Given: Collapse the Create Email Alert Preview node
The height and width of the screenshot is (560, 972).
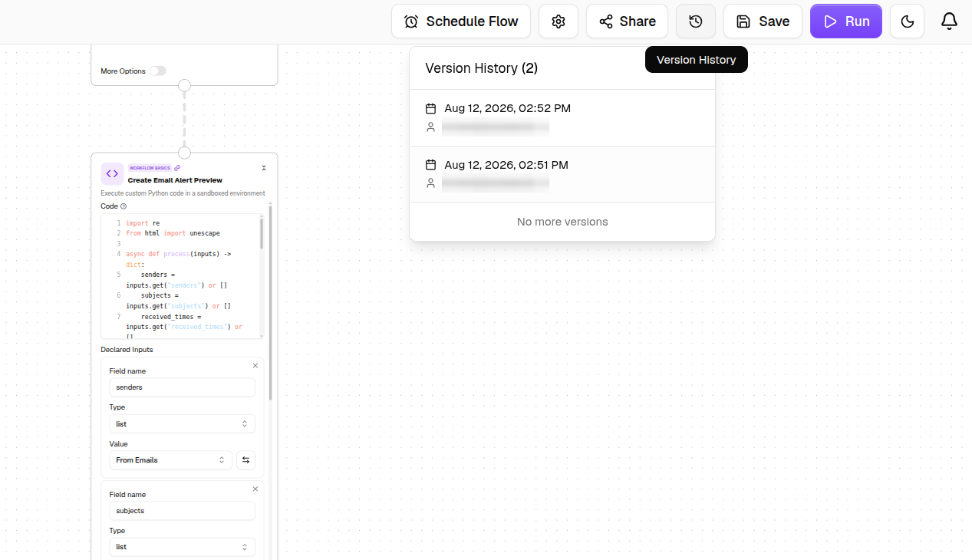Looking at the screenshot, I should click(x=264, y=168).
